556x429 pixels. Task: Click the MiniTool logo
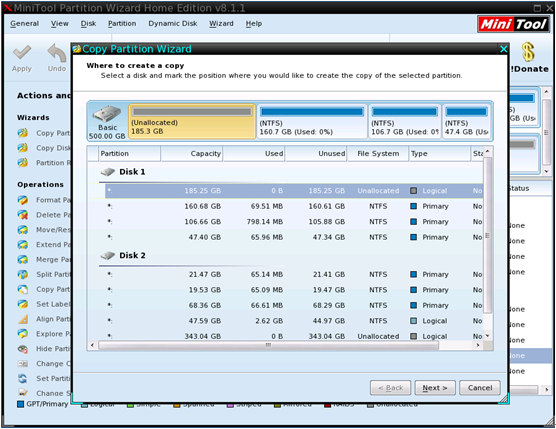click(x=513, y=24)
